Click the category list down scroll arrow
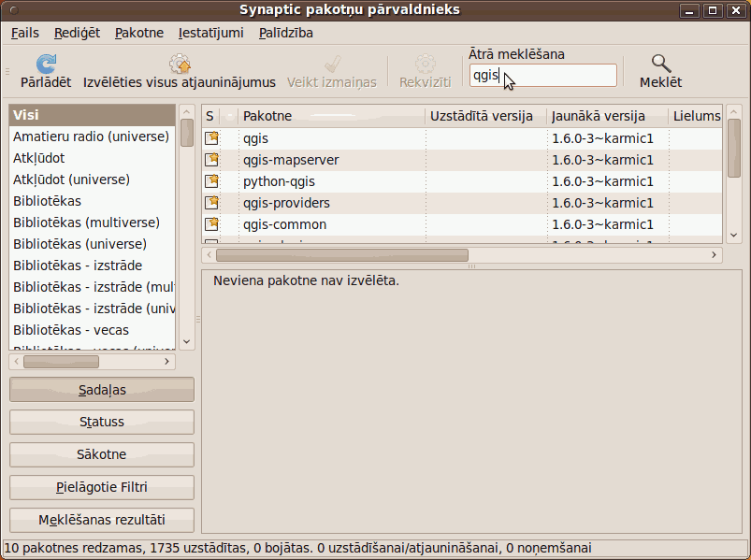The image size is (751, 560). 187,342
